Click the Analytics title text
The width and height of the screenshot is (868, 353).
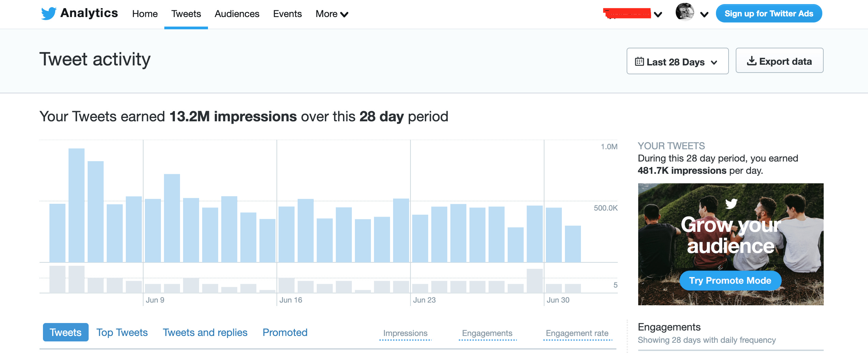89,13
